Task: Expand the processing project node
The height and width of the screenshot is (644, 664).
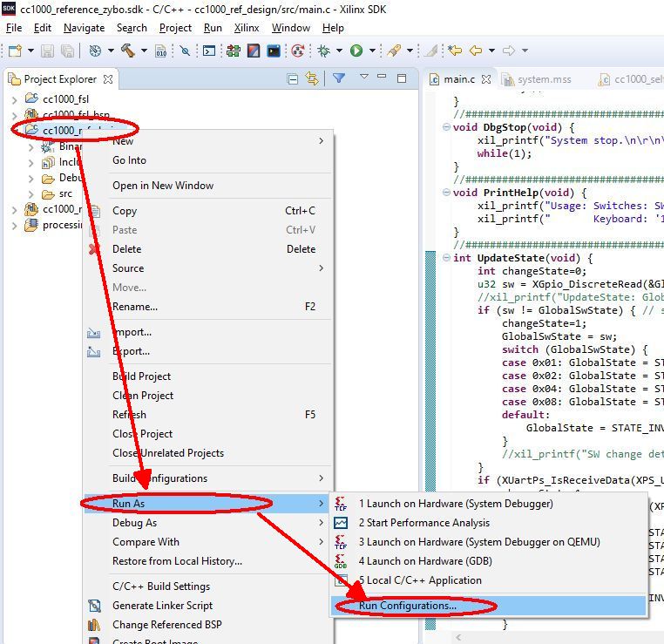Action: point(15,226)
